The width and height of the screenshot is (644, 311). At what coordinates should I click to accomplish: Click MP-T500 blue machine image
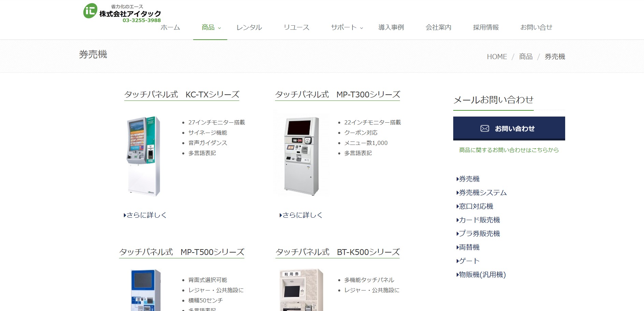pos(146,290)
